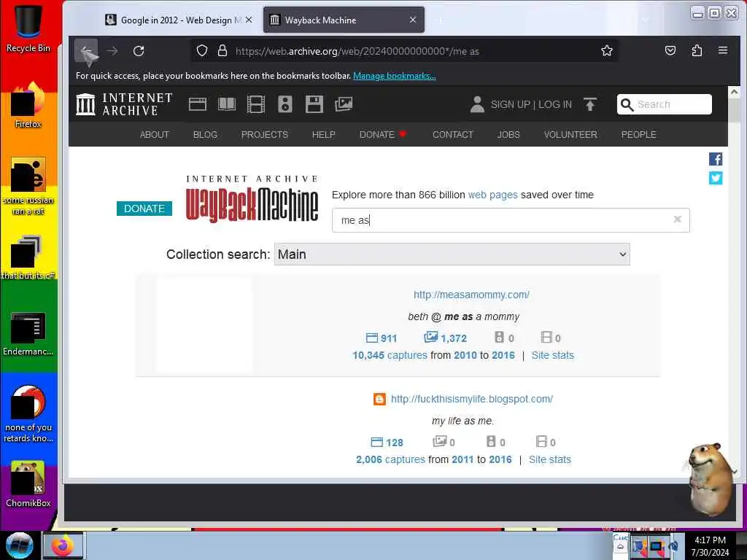
Task: Open the JOBS menu item
Action: tap(508, 135)
